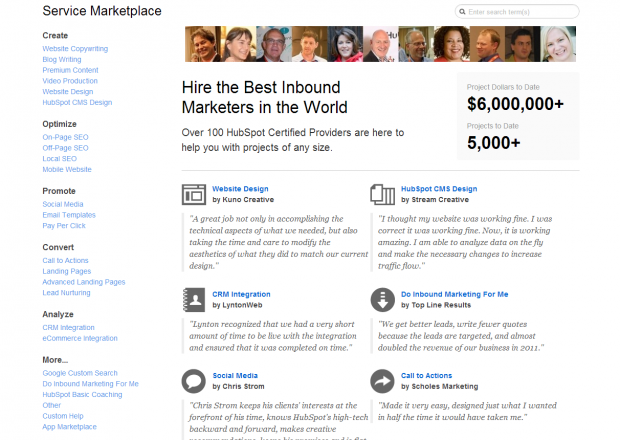Go to Local SEO services

59,159
